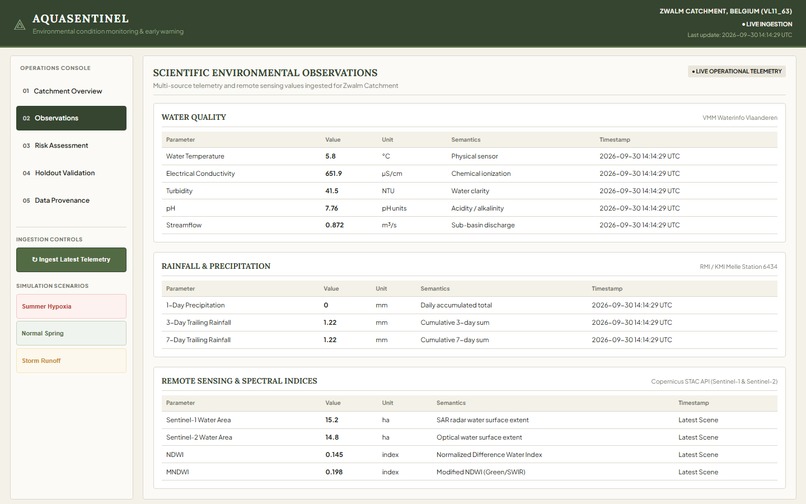Click Scientific Environmental Observations page title

pyautogui.click(x=265, y=73)
